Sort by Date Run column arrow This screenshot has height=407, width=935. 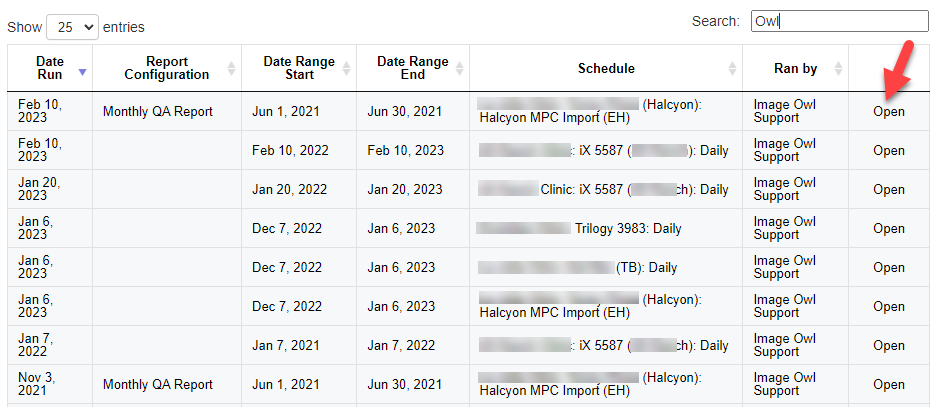82,70
